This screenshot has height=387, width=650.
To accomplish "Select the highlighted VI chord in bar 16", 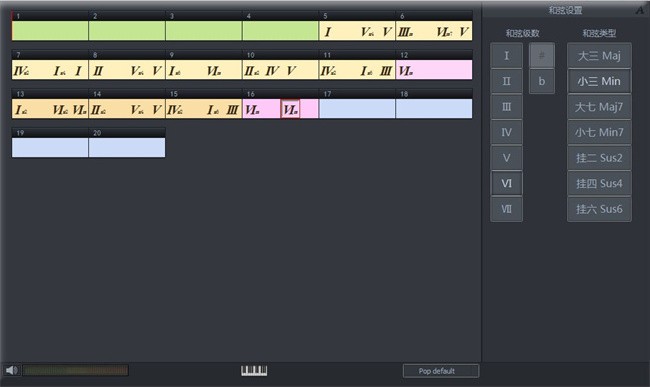I will click(290, 109).
